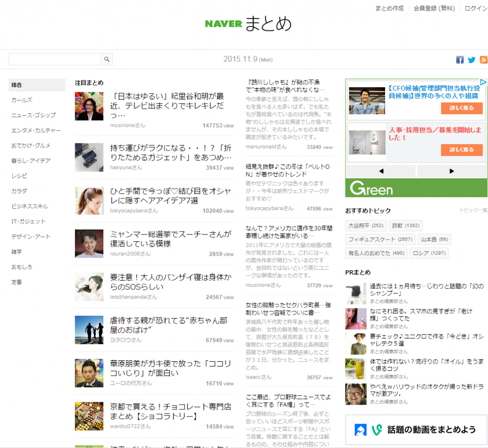The width and height of the screenshot is (488, 448).
Task: Select カラダ category in sidebar
Action: (19, 191)
